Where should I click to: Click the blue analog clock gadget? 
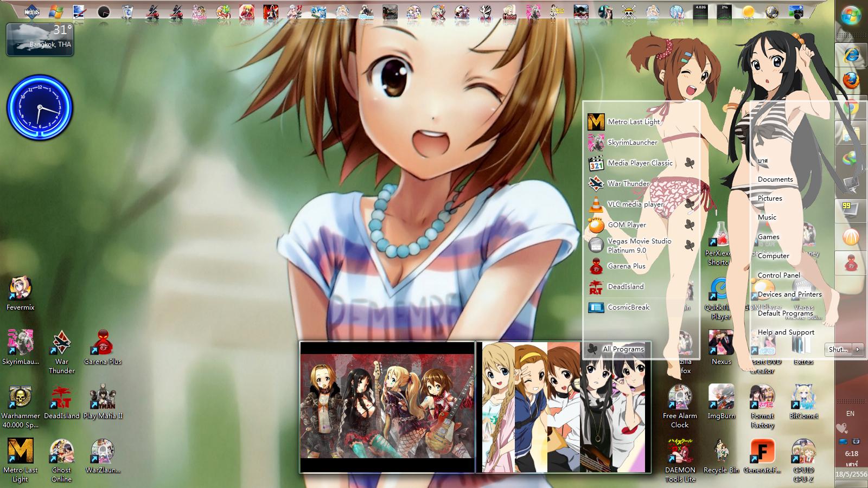click(x=39, y=107)
